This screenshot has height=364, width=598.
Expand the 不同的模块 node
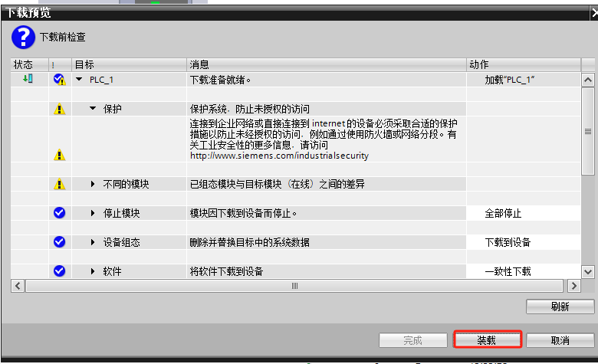click(x=93, y=184)
